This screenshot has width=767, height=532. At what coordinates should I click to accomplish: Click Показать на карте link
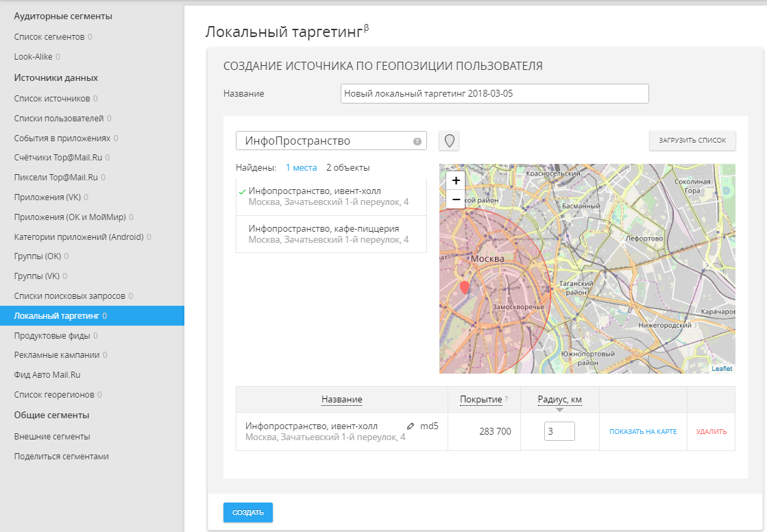click(642, 432)
